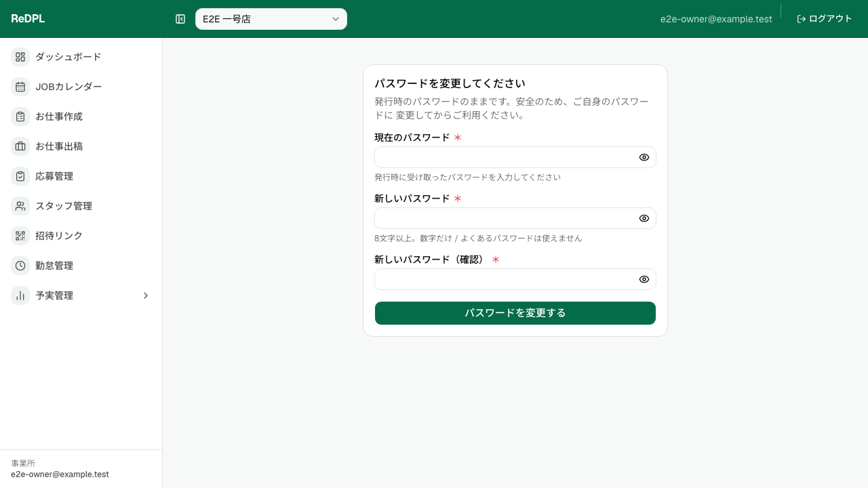This screenshot has width=868, height=488.
Task: Click the ログアウト button
Action: pyautogui.click(x=825, y=19)
